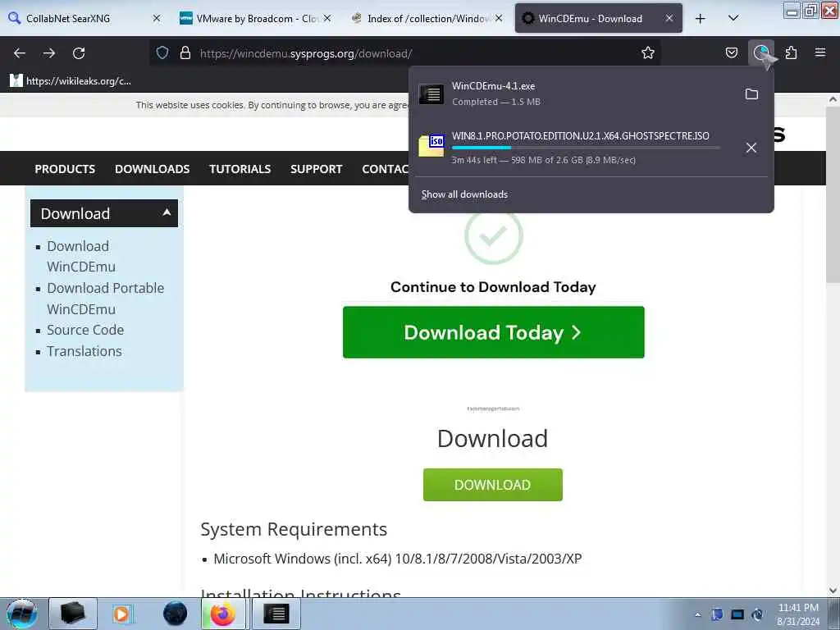The image size is (840, 630).
Task: Open the Download Portable WinCDEmu link
Action: point(106,299)
